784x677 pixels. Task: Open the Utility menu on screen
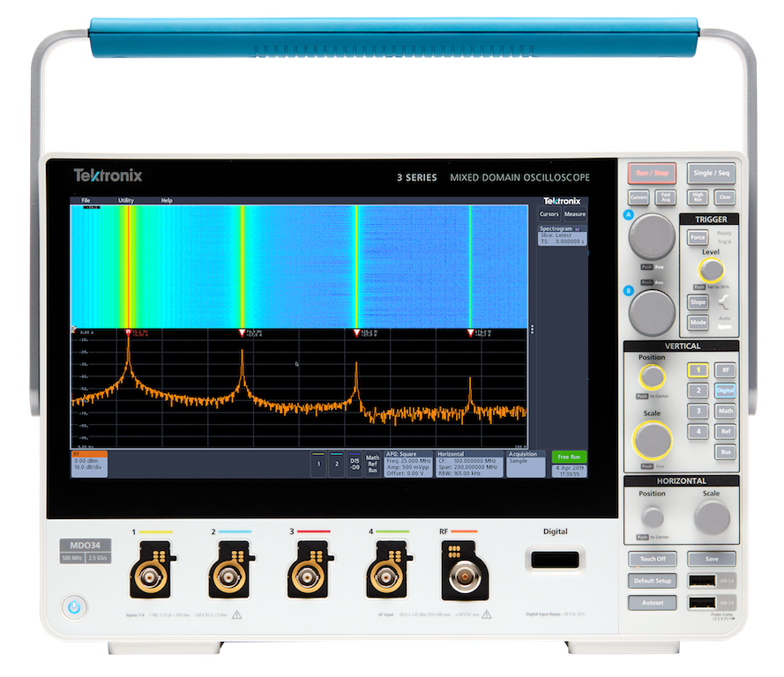126,200
